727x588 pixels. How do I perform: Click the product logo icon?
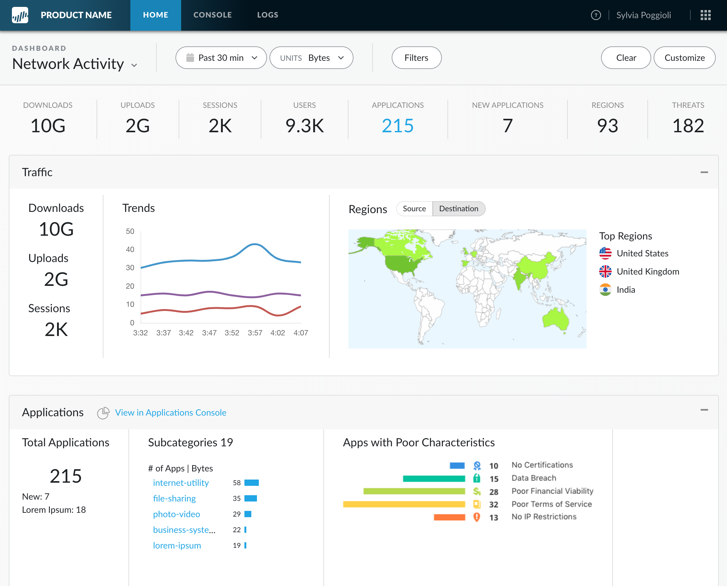click(x=20, y=15)
